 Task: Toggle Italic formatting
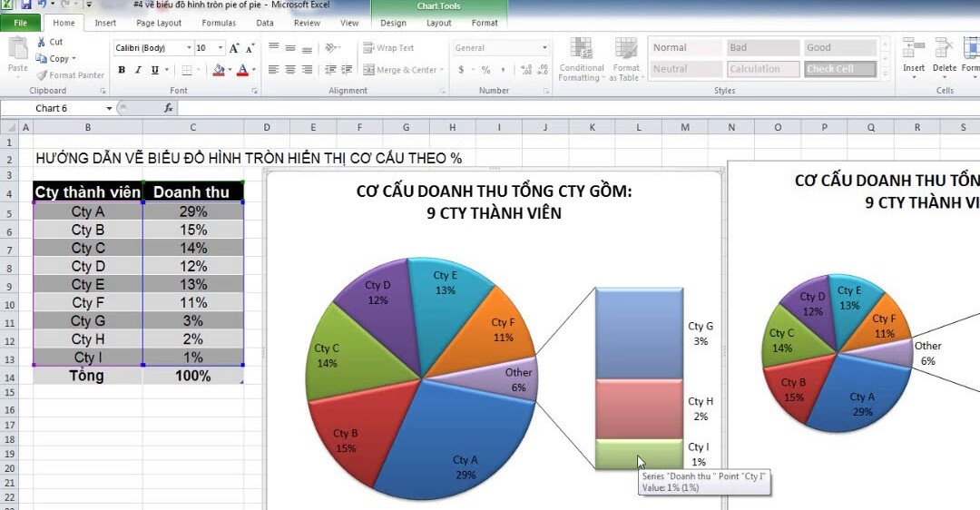138,70
